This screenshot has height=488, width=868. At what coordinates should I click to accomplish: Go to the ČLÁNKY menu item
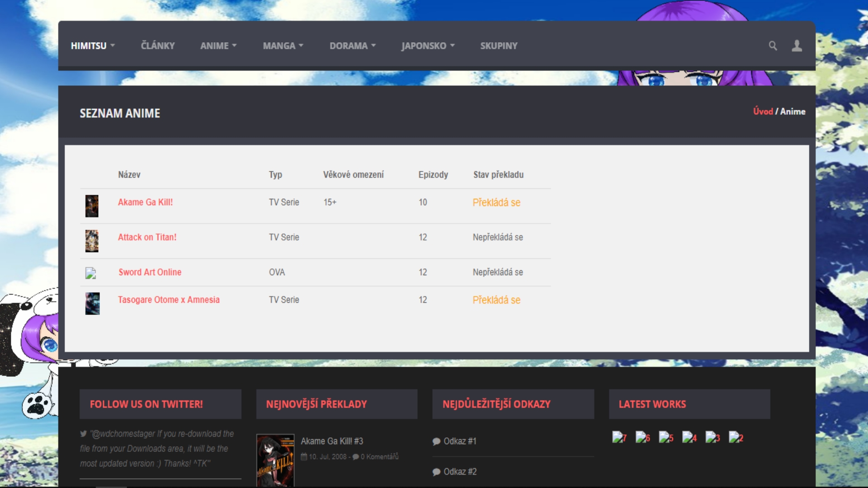coord(158,46)
